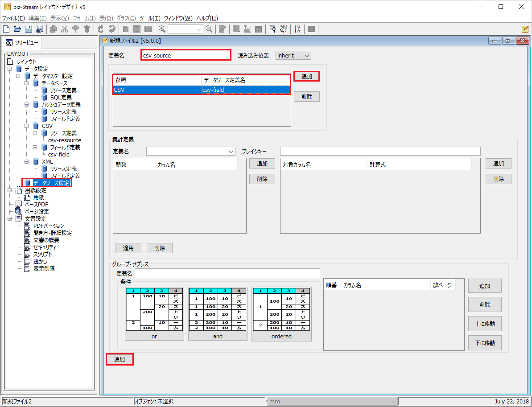
Task: Click 削除 beside the 参照 table
Action: coord(307,97)
